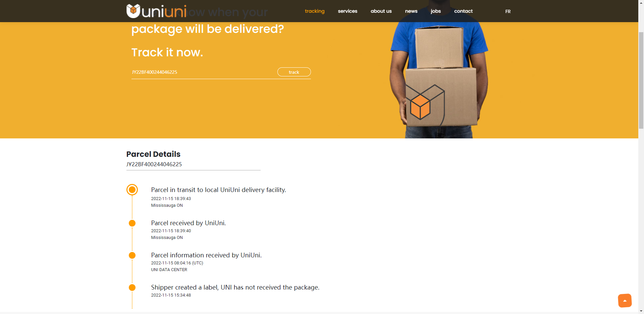Click the current-status ringed timeline marker
This screenshot has height=314, width=644.
coord(132,190)
